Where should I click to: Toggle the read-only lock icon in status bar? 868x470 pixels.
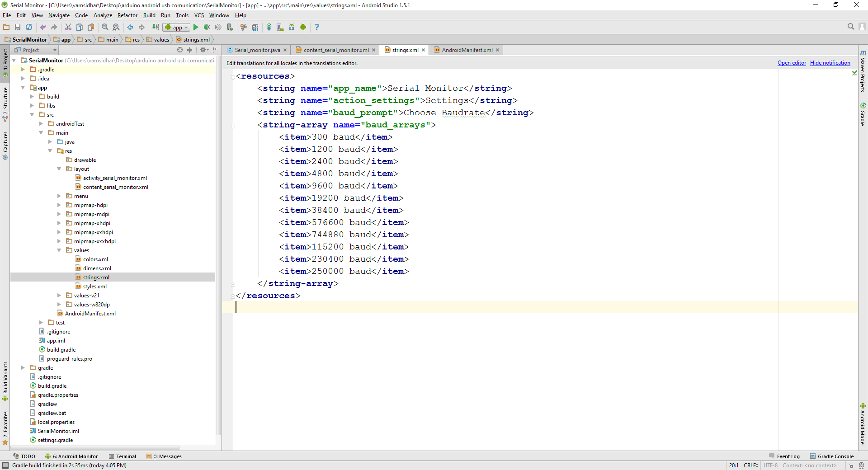pyautogui.click(x=851, y=465)
